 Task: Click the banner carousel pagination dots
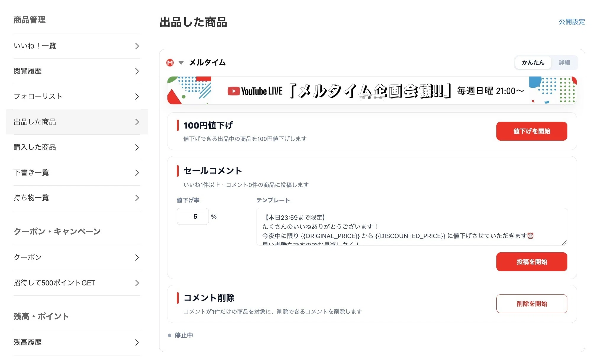[372, 97]
